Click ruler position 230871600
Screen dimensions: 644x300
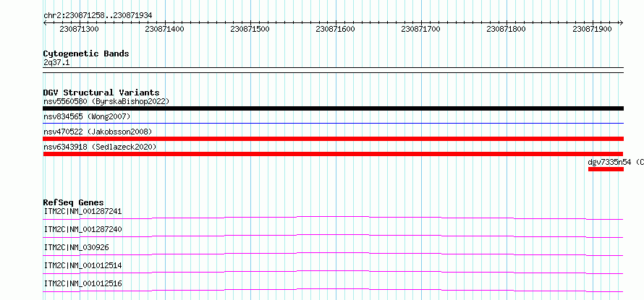[x=336, y=30]
